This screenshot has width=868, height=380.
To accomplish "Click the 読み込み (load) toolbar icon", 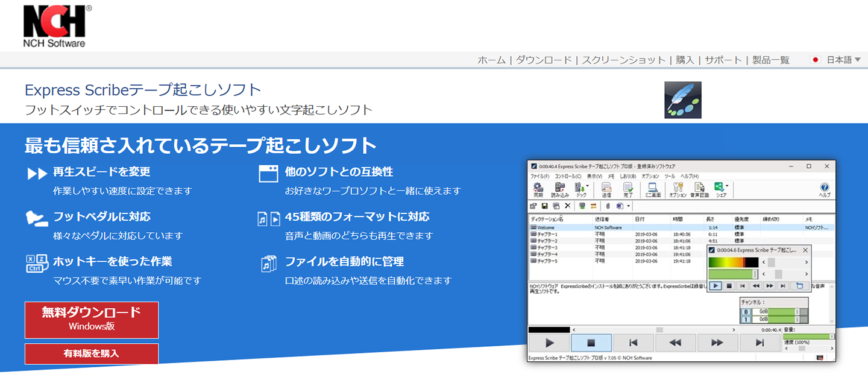I will (x=560, y=188).
